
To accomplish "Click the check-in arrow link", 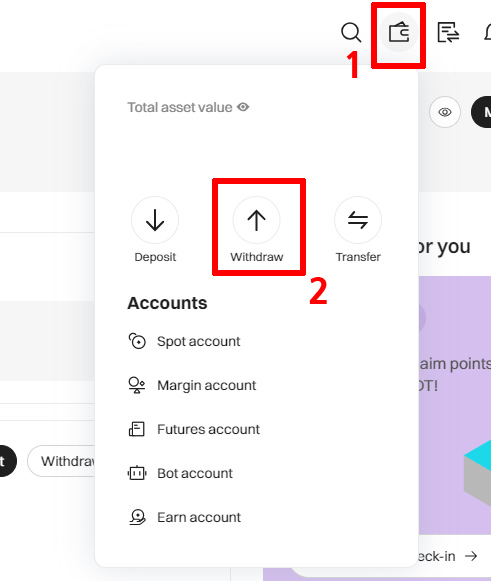I will [x=471, y=556].
